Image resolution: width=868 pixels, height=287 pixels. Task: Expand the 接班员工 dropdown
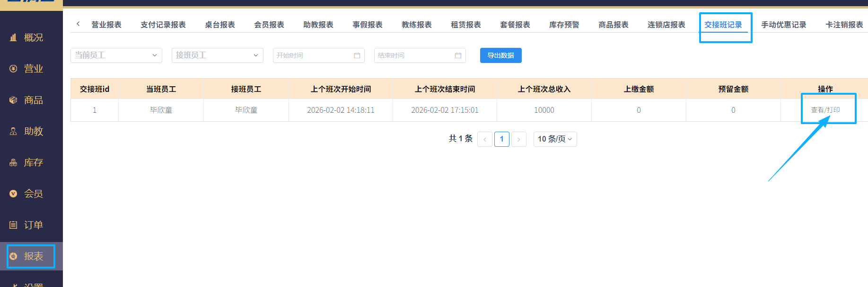coord(218,55)
